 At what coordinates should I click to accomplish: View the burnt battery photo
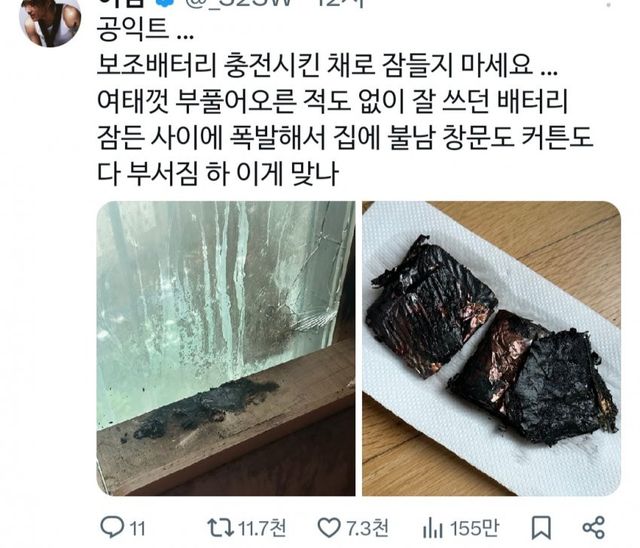(492, 348)
